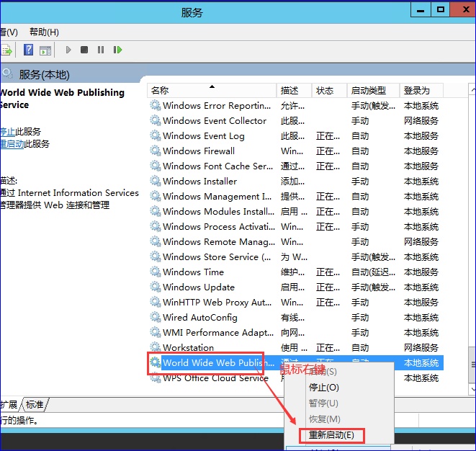Click the gear icon beside Windows Error Reporting
The height and width of the screenshot is (451, 476).
[156, 105]
